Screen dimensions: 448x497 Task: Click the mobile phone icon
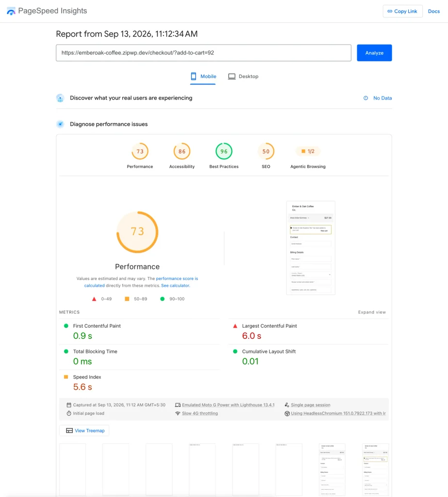(x=193, y=76)
